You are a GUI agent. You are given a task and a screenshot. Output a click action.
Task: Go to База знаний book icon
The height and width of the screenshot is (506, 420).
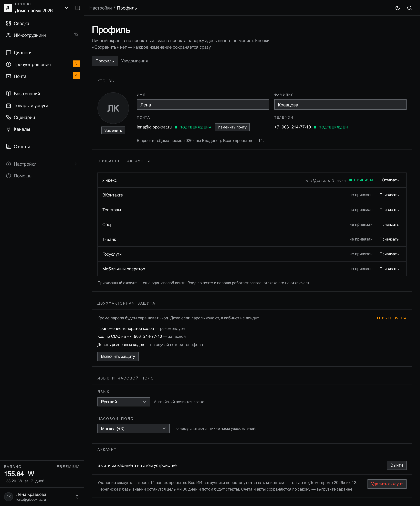click(x=8, y=94)
